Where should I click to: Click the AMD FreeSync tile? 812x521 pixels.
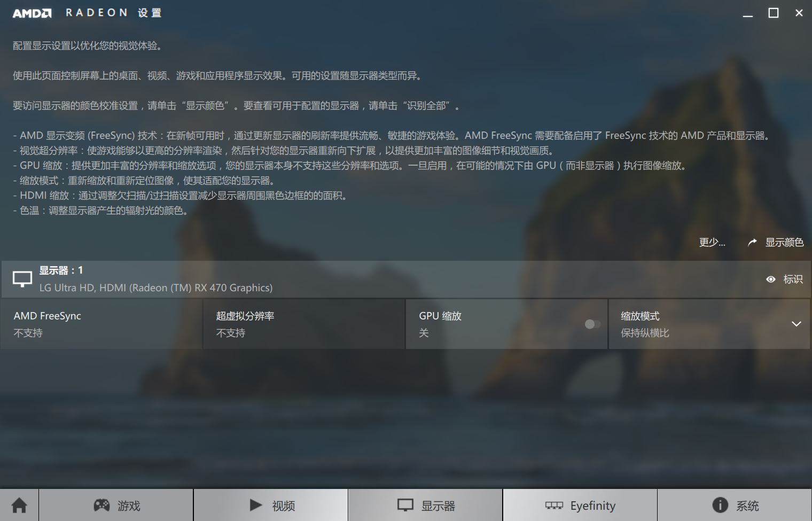(x=101, y=324)
